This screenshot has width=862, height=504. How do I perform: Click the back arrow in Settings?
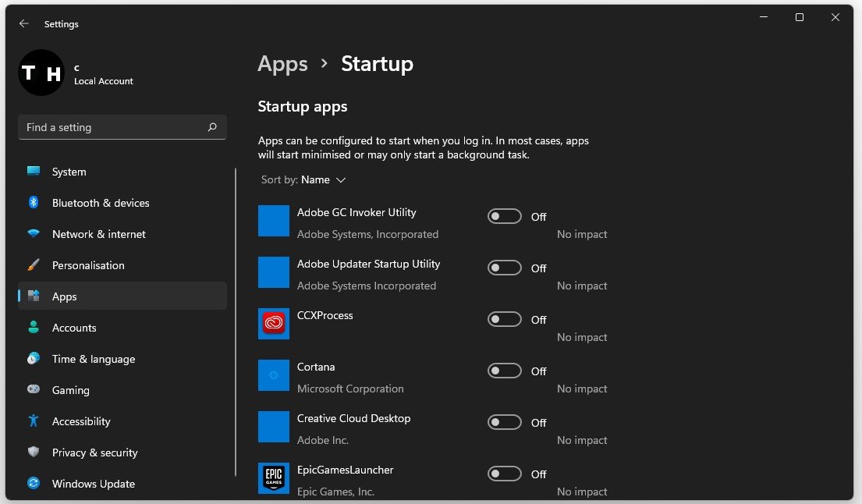[23, 23]
